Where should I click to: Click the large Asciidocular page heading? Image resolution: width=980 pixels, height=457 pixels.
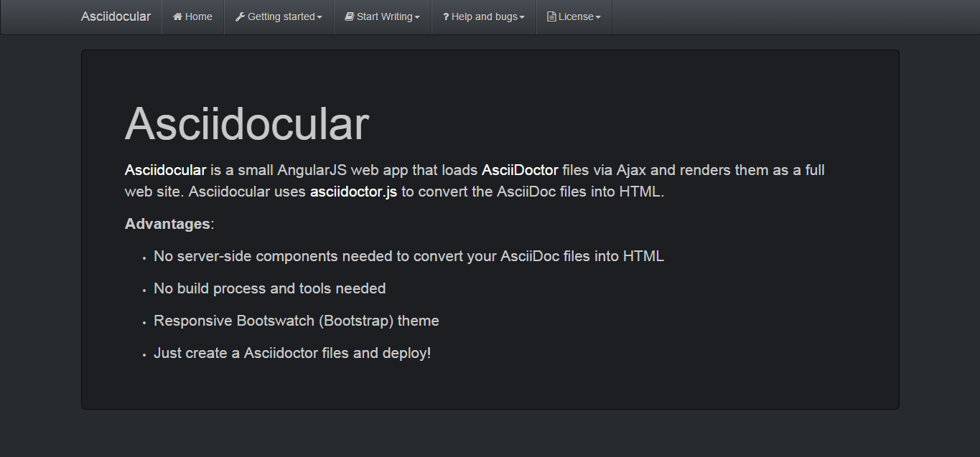click(x=247, y=123)
